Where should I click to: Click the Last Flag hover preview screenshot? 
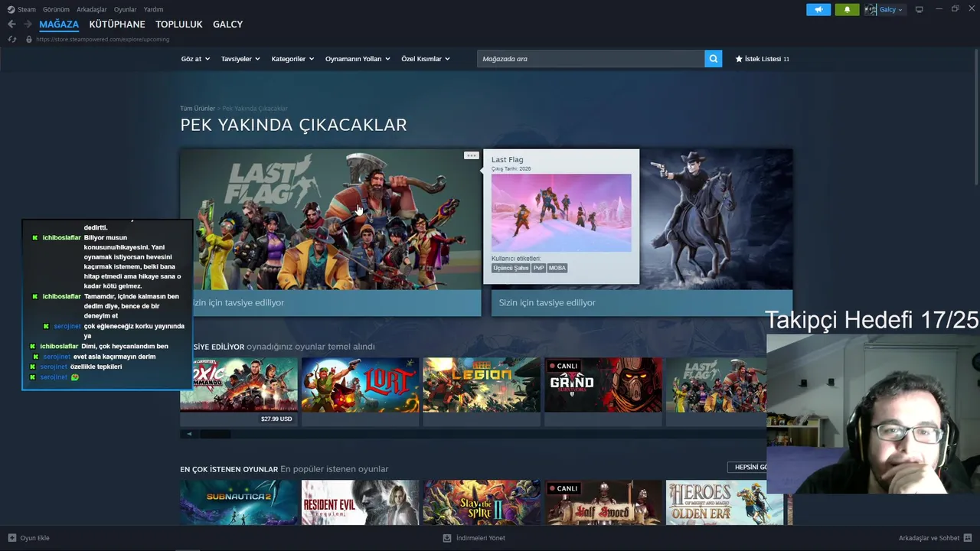coord(561,213)
